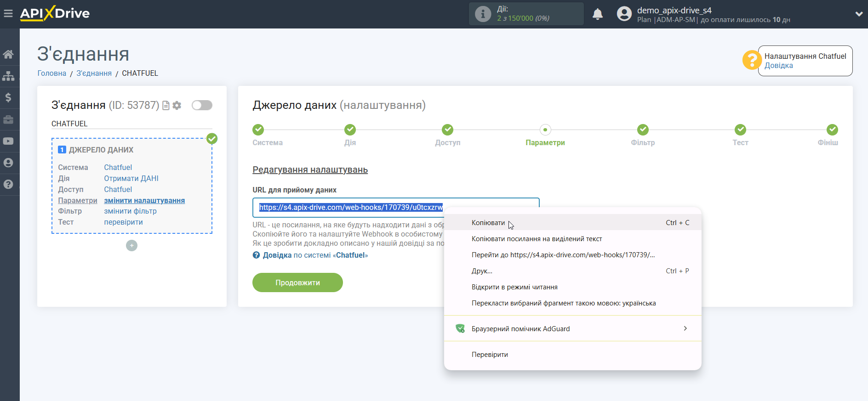The width and height of the screenshot is (868, 401).
Task: Select Друк... in context menu
Action: [573, 271]
